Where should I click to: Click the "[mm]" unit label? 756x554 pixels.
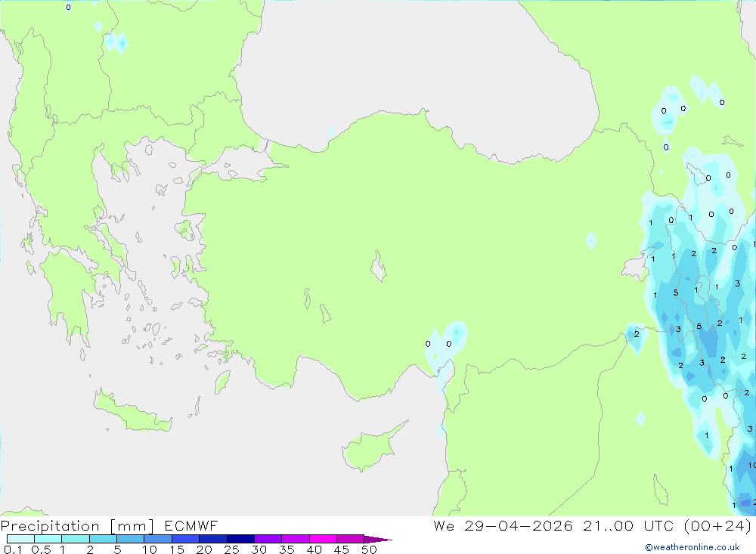click(x=132, y=526)
